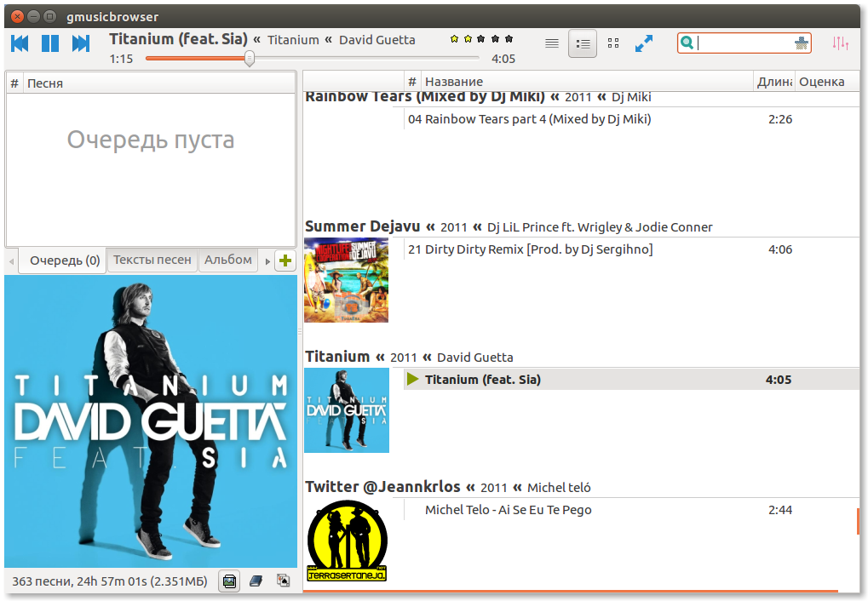Click the # header in the song list
Image resolution: width=868 pixels, height=601 pixels.
pyautogui.click(x=412, y=82)
